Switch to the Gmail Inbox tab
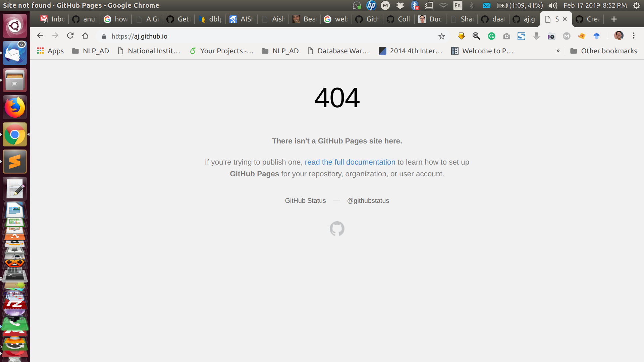Screen dimensions: 644x362 click(54, 19)
